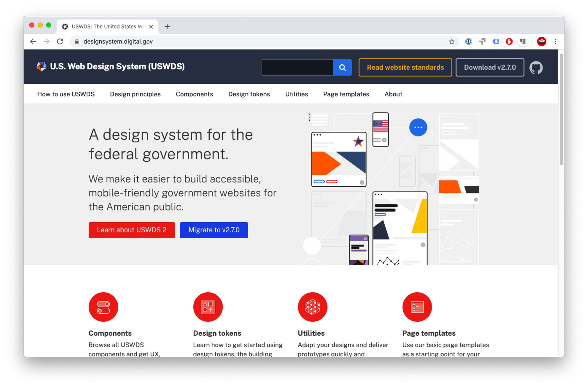Open the Design tokens heading link

[217, 333]
